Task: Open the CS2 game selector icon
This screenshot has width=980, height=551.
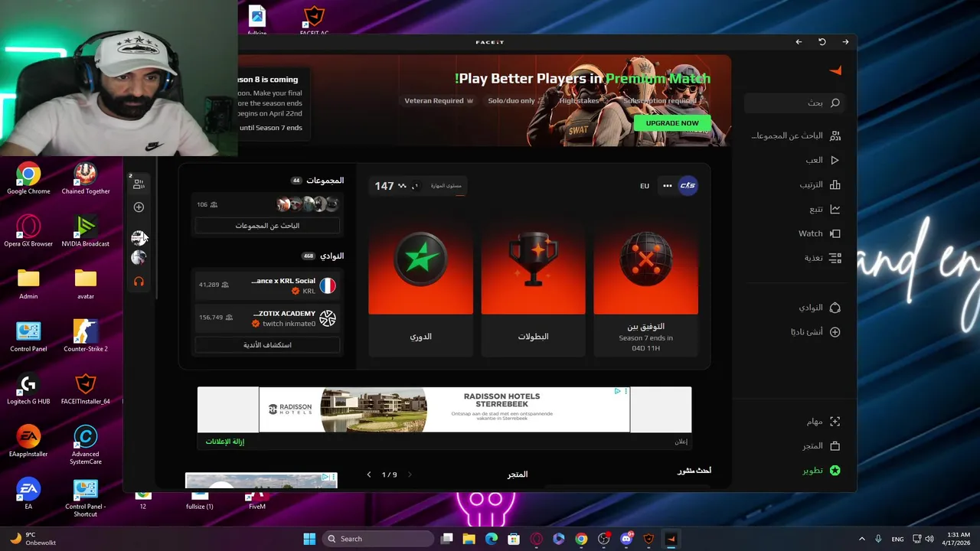Action: pyautogui.click(x=688, y=185)
